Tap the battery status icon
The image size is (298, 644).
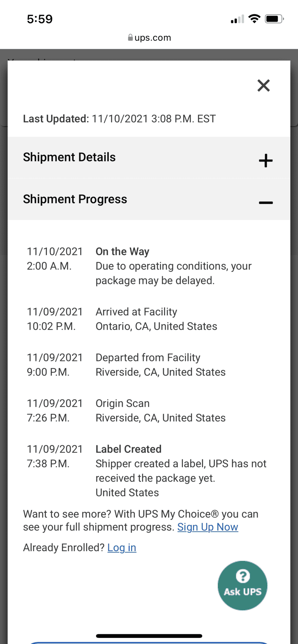click(x=274, y=19)
